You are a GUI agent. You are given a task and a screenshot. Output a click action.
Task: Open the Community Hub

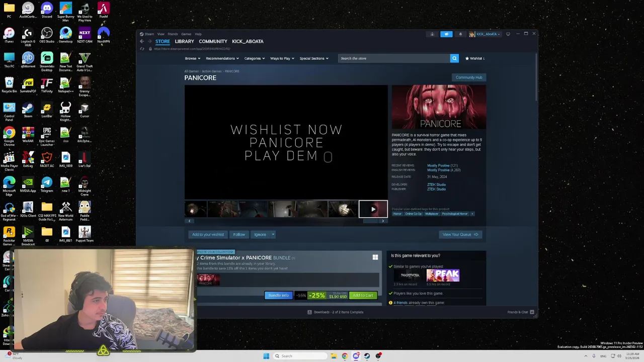coord(469,77)
